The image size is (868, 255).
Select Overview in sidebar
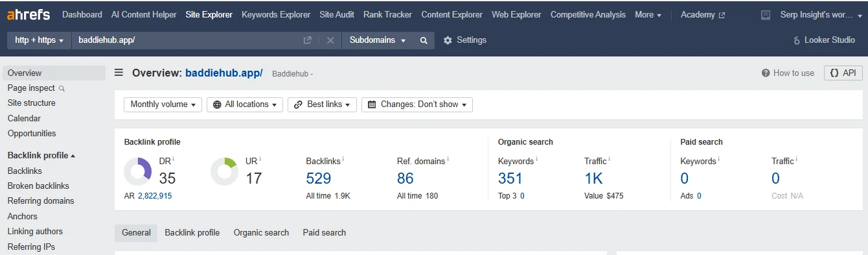point(54,73)
